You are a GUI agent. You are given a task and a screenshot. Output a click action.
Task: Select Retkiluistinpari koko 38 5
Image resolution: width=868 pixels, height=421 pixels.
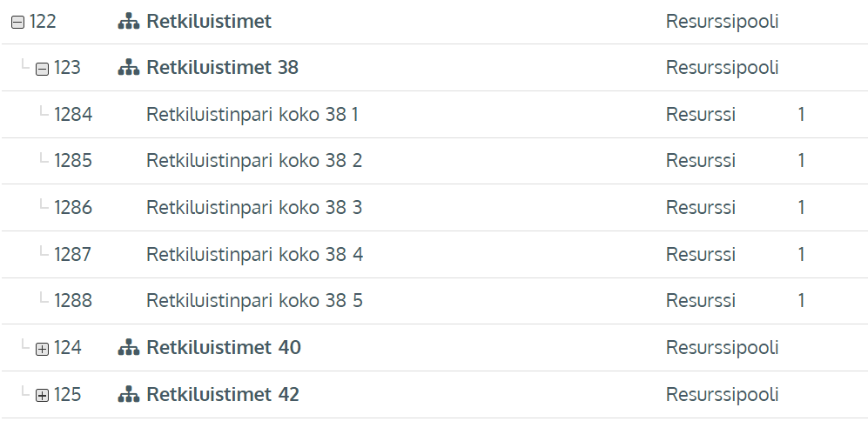[x=254, y=301]
